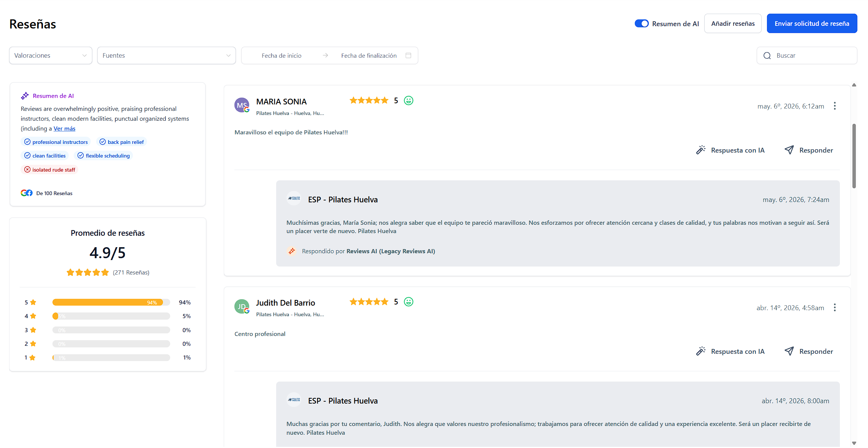
Task: Generate Respuesta con IA for MARIA SONIA
Action: tap(730, 150)
